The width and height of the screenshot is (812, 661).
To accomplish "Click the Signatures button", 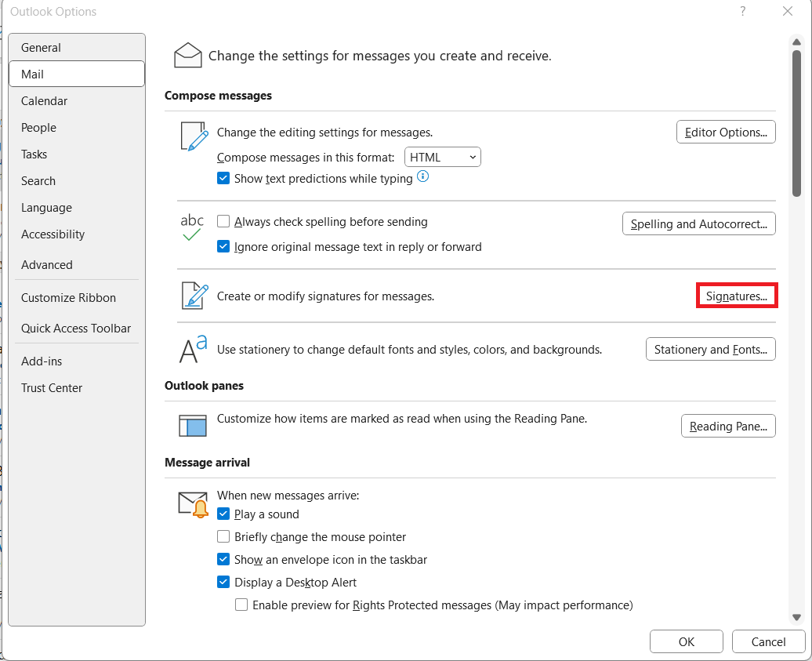I will pos(737,296).
